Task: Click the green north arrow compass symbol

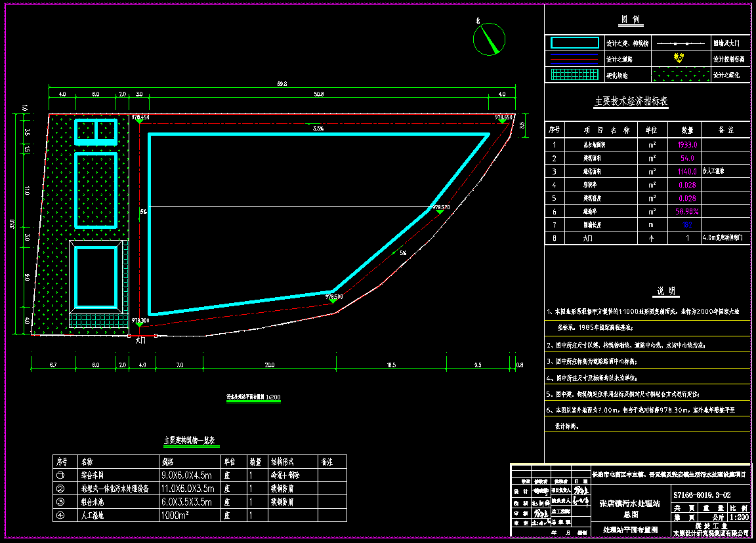Action: pyautogui.click(x=490, y=39)
